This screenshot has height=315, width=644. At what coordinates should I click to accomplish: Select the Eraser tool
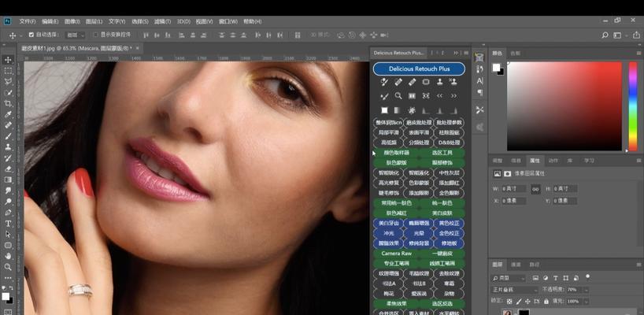[x=8, y=169]
